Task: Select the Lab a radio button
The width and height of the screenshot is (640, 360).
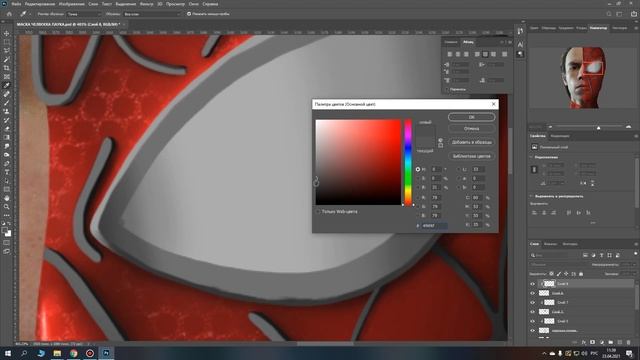Action: (x=458, y=178)
